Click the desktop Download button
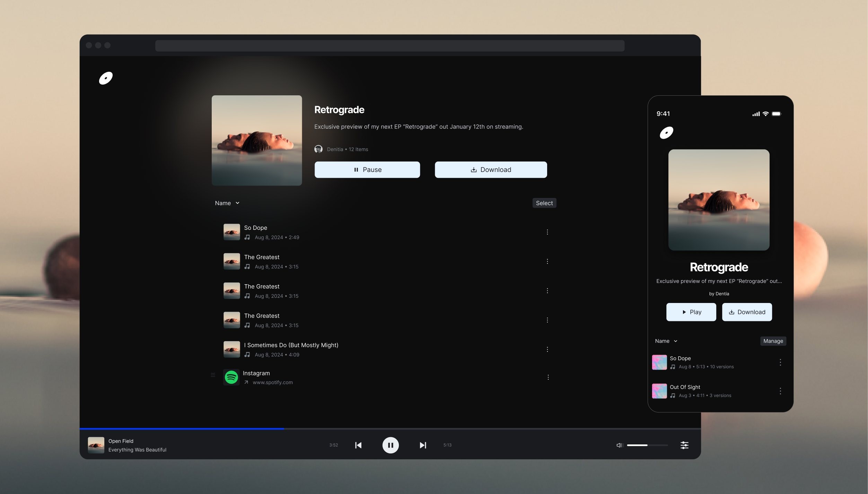Screen dimensions: 868x494 click(491, 170)
